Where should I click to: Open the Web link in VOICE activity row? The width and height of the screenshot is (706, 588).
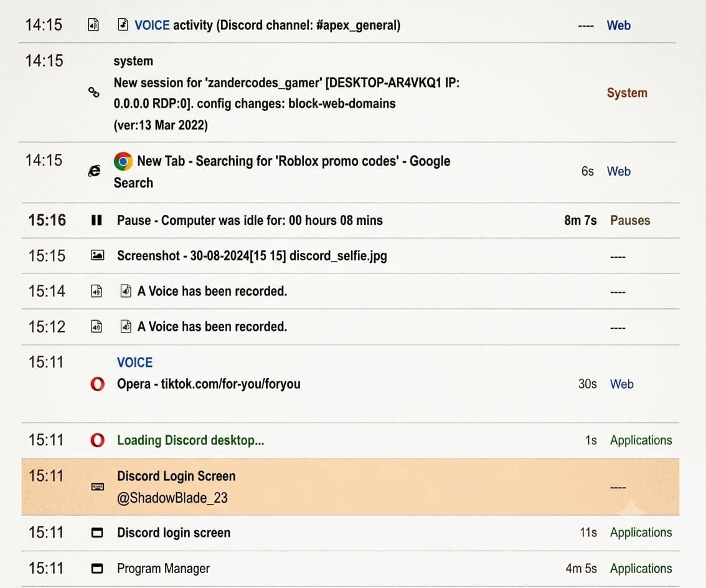(x=619, y=26)
